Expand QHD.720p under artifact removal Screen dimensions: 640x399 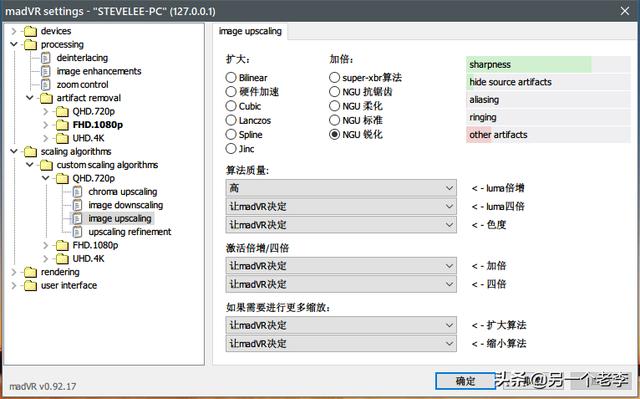(x=46, y=111)
